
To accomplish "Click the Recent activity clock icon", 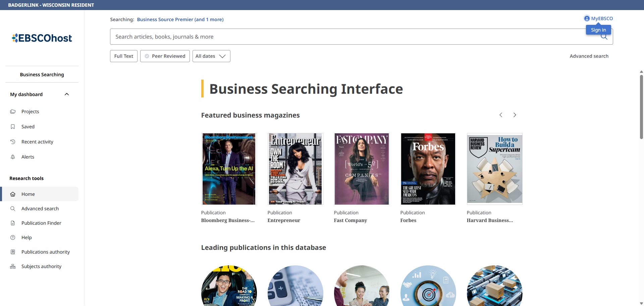I will tap(13, 142).
